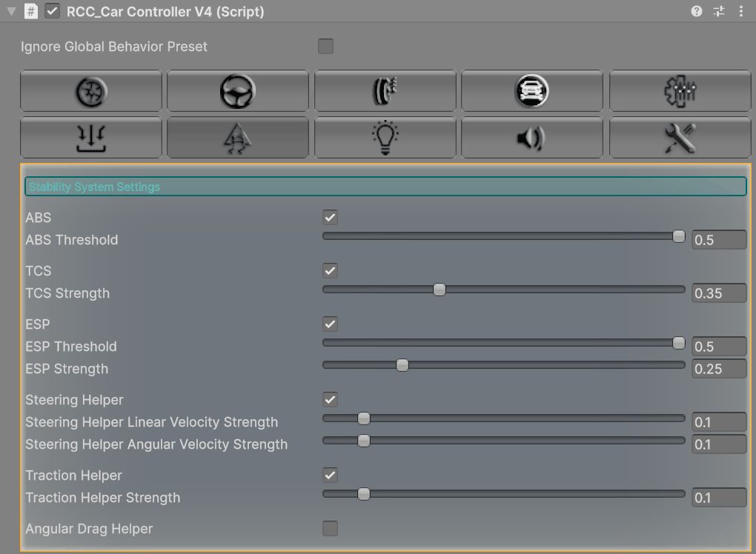Image resolution: width=756 pixels, height=554 pixels.
Task: Enable the Angular Drag Helper checkbox
Action: point(330,529)
